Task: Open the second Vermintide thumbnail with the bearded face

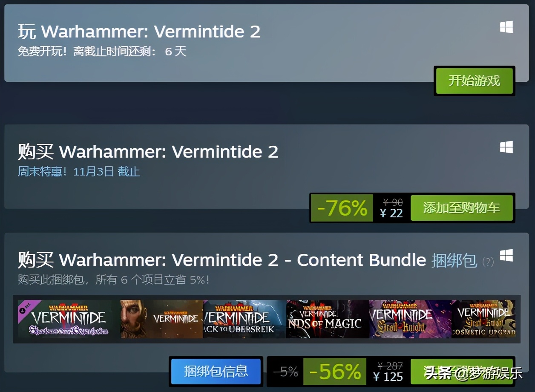Action: pos(161,319)
